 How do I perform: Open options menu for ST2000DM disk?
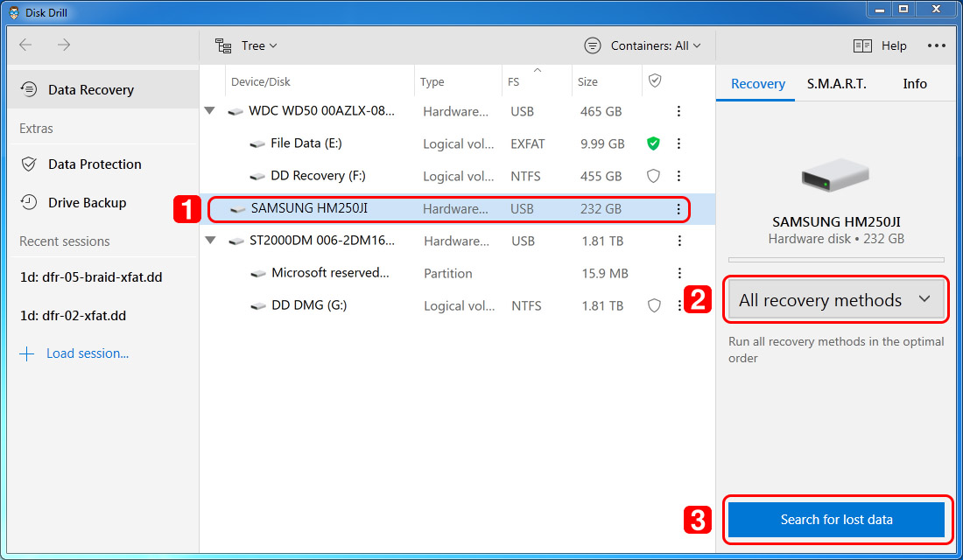click(679, 241)
